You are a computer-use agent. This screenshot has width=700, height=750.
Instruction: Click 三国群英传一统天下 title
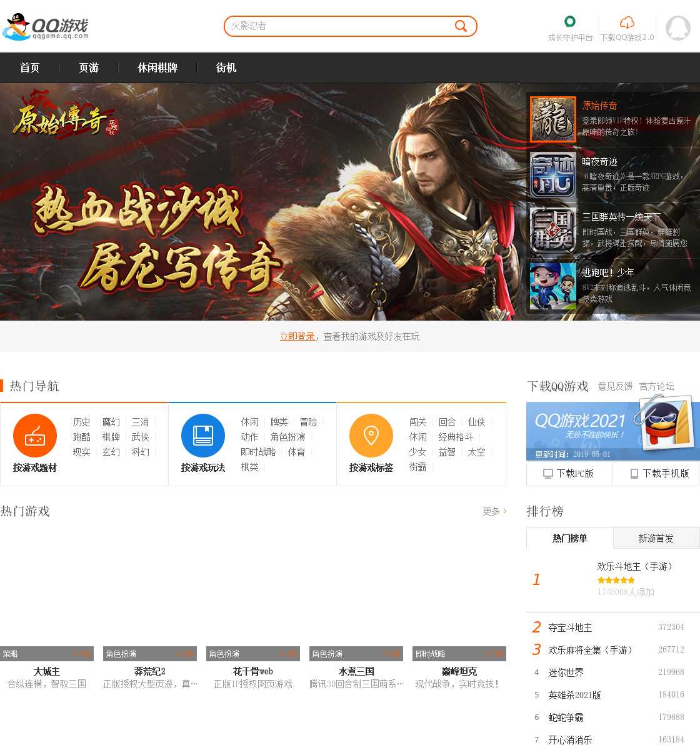click(621, 217)
